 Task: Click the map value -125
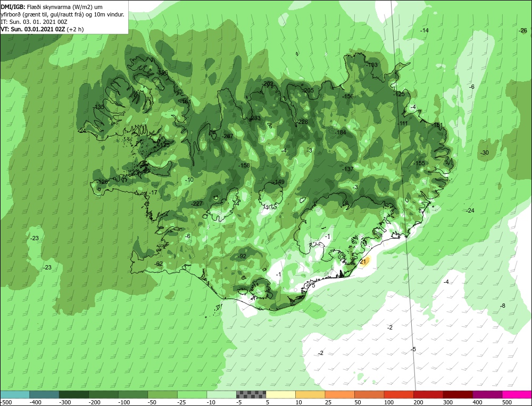(399, 94)
